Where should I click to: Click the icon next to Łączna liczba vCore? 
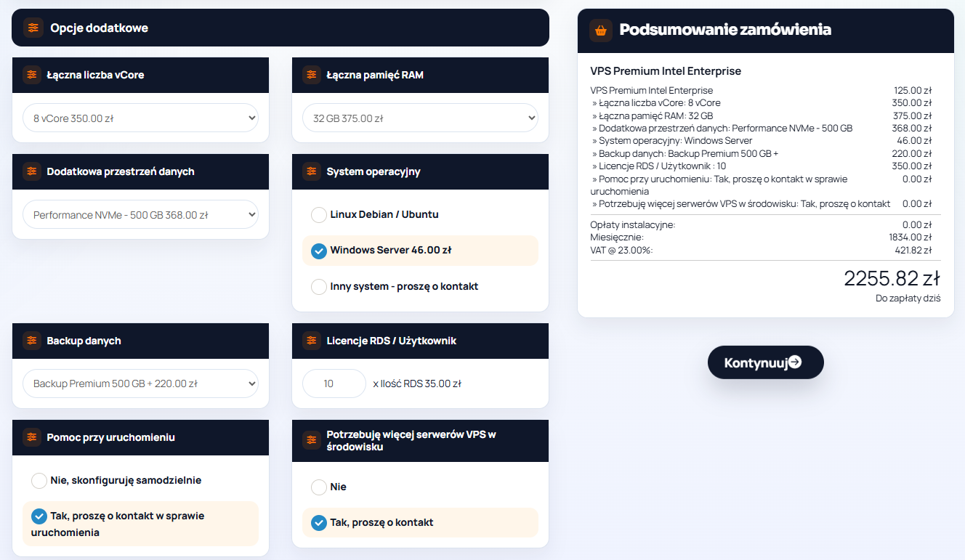32,75
